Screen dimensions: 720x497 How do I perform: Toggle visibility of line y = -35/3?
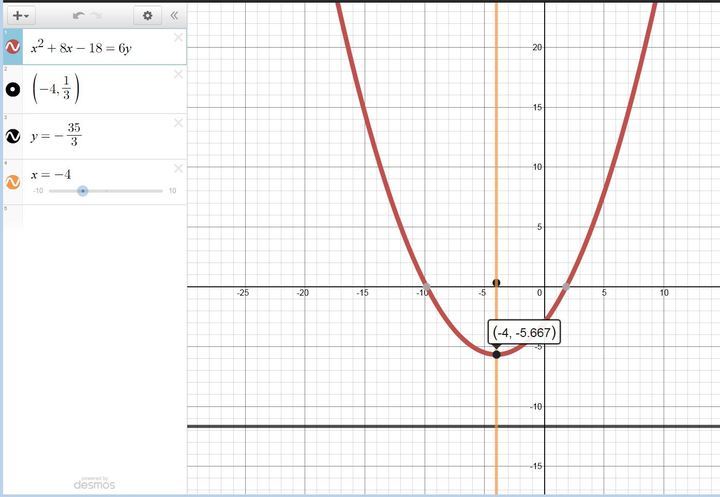pyautogui.click(x=13, y=136)
